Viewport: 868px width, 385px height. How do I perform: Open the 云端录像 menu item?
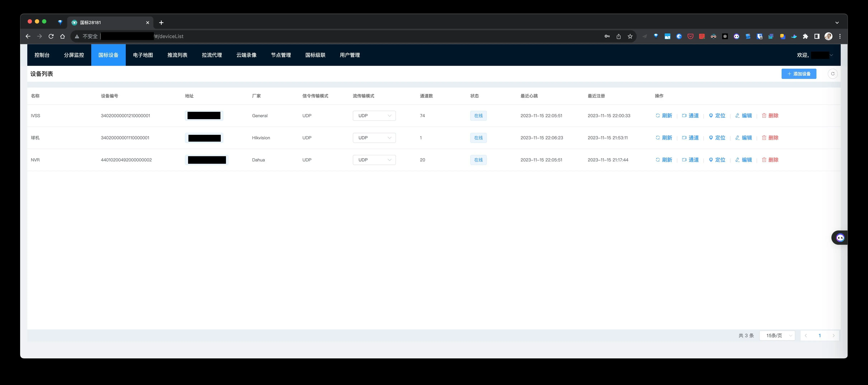[246, 55]
